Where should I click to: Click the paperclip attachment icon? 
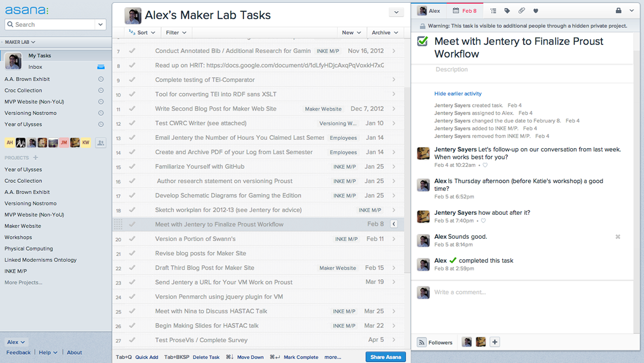(x=521, y=11)
